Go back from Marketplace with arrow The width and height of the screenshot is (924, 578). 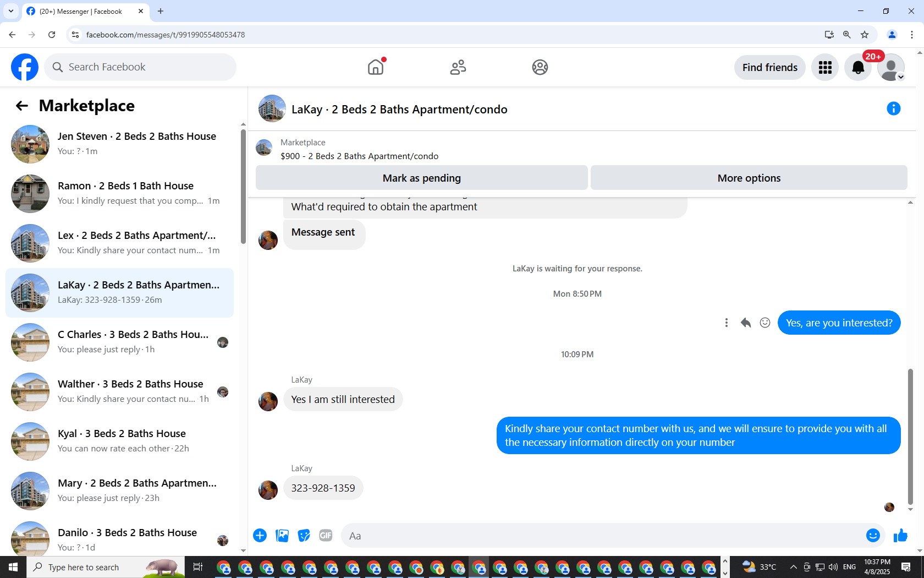point(22,106)
